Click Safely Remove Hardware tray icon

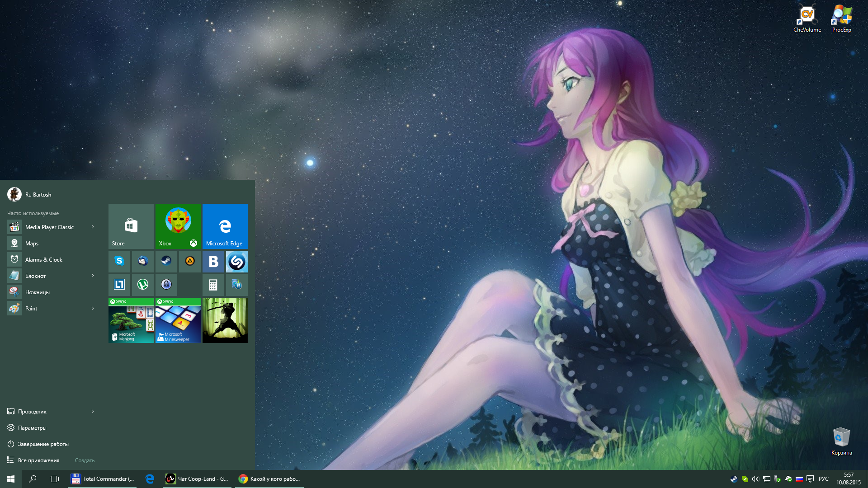click(x=777, y=479)
